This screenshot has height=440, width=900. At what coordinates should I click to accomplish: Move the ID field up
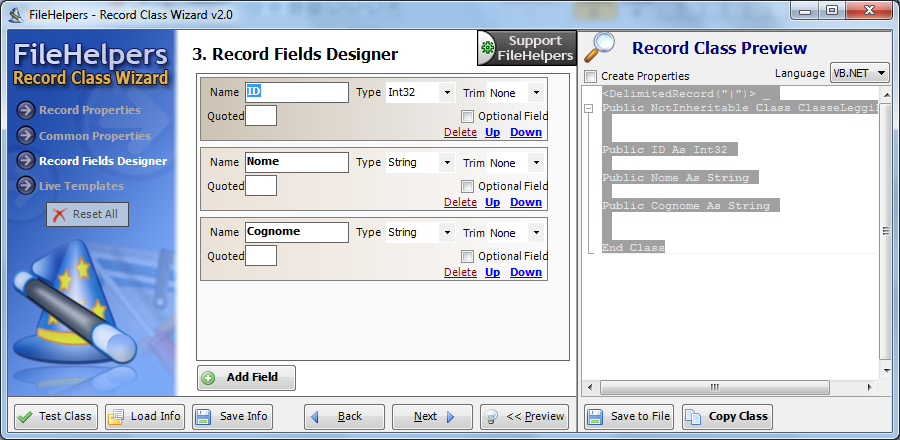click(x=492, y=133)
